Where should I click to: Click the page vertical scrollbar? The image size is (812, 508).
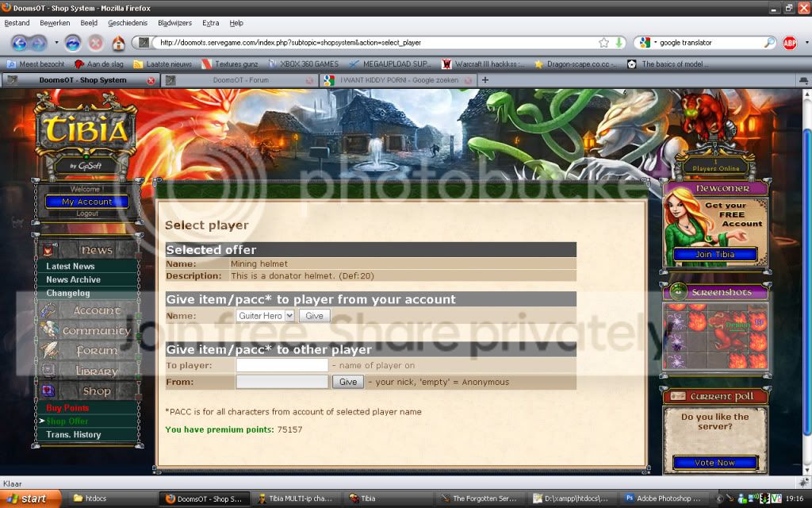(806, 283)
